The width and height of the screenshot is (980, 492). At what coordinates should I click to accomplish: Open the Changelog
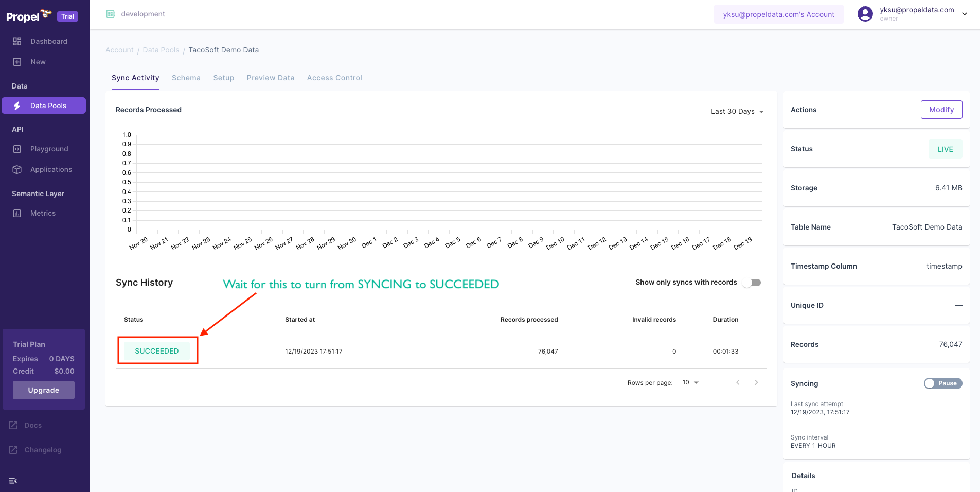coord(43,449)
